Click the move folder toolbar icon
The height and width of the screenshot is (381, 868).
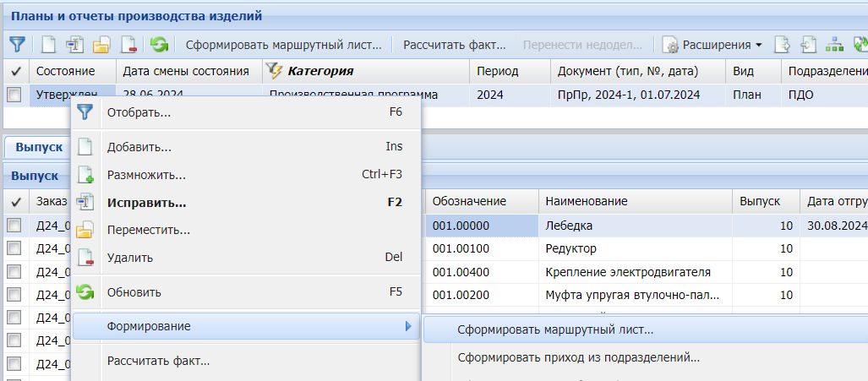[x=101, y=44]
